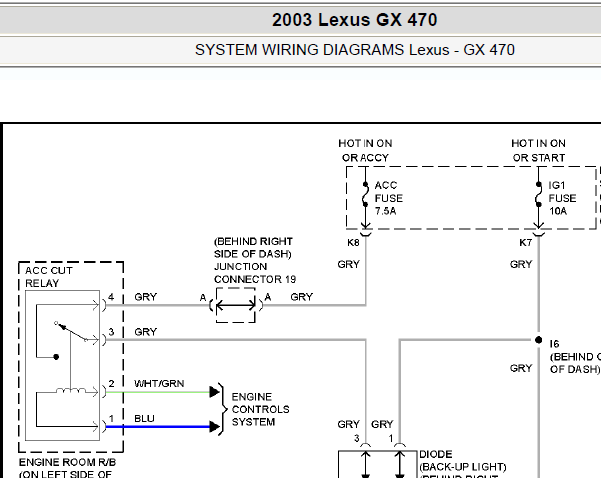Click the arrowhead on the WHT/GRN wire

pyautogui.click(x=215, y=392)
